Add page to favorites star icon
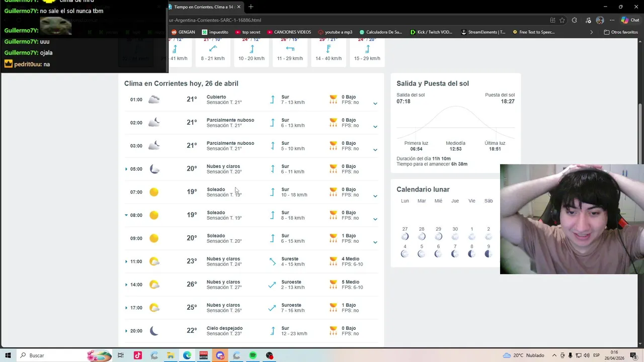644x362 pixels. pos(562,20)
